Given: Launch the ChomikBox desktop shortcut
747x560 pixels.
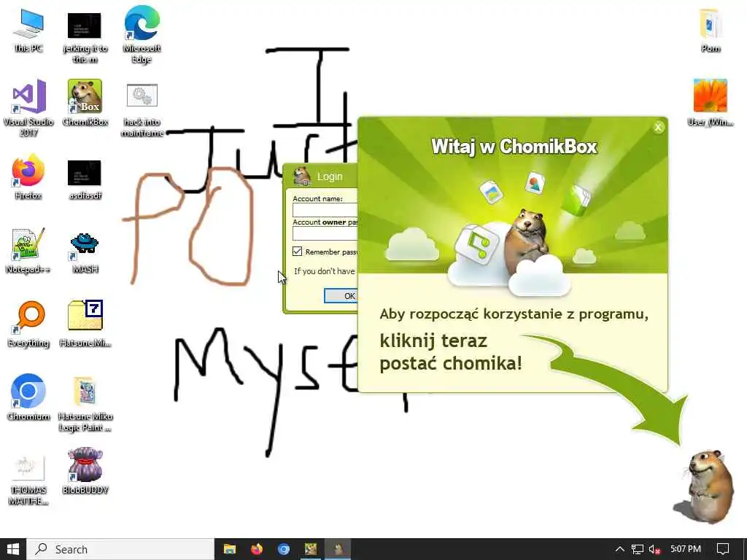Looking at the screenshot, I should (x=85, y=102).
